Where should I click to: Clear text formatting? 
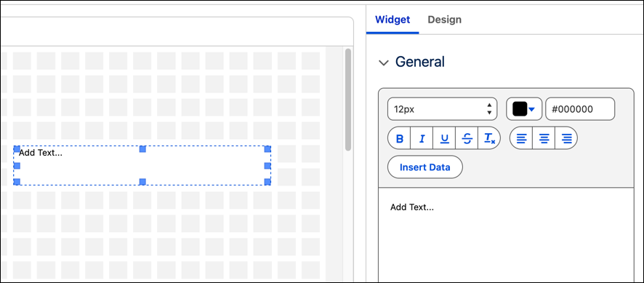tap(490, 138)
